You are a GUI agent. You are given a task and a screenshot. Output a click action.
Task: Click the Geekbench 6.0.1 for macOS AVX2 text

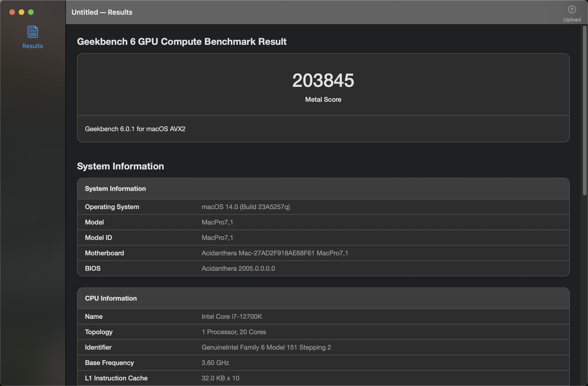[135, 129]
